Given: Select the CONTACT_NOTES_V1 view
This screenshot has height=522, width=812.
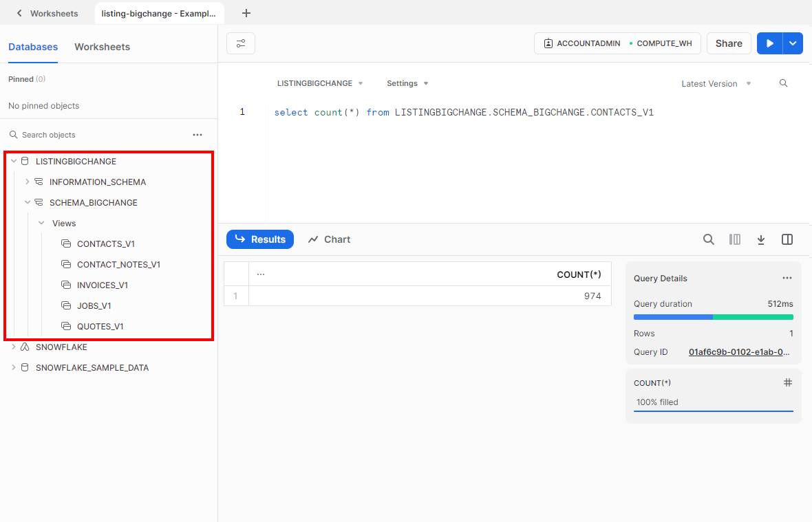Looking at the screenshot, I should [118, 265].
